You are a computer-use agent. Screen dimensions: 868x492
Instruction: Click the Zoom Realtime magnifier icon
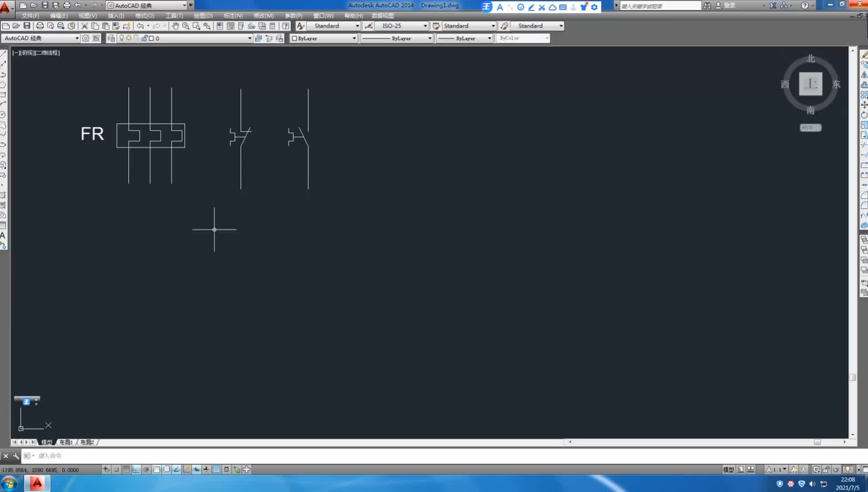point(186,26)
